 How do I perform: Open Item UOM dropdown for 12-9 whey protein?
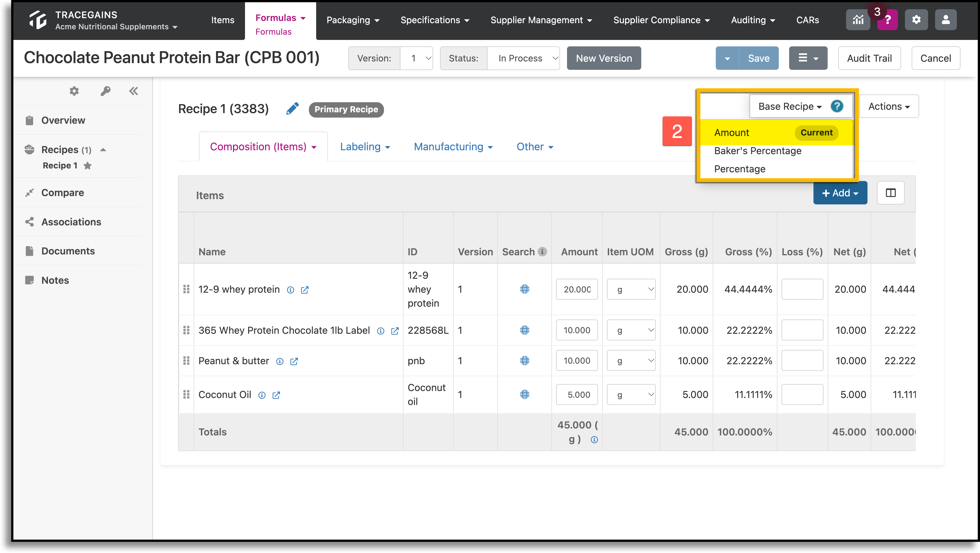pos(631,289)
